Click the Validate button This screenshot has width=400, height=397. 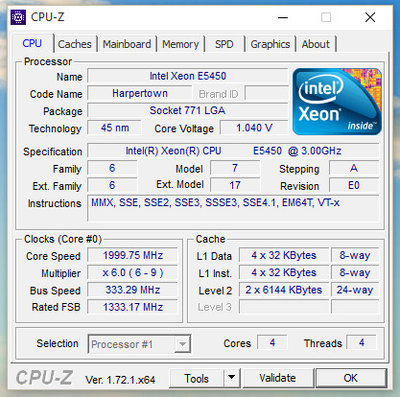click(277, 378)
